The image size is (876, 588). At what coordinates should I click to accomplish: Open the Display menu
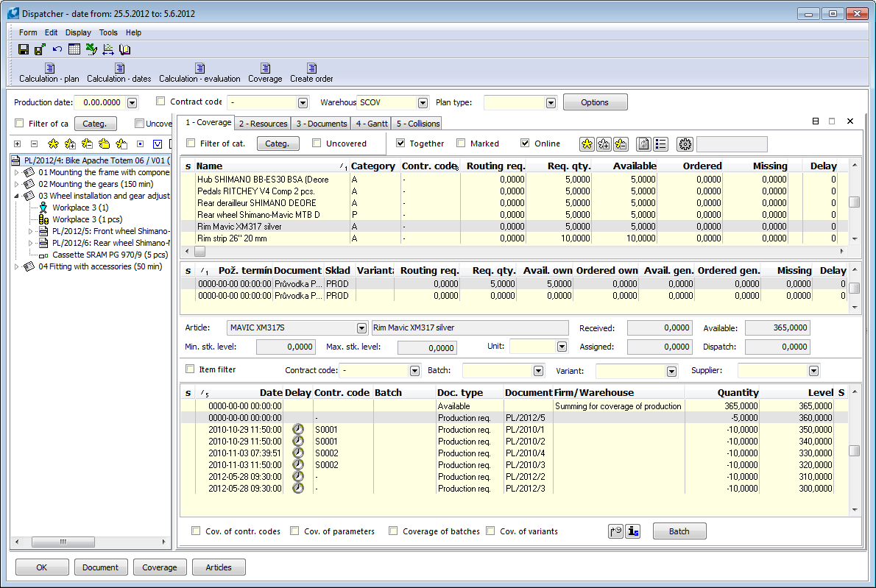click(x=78, y=32)
